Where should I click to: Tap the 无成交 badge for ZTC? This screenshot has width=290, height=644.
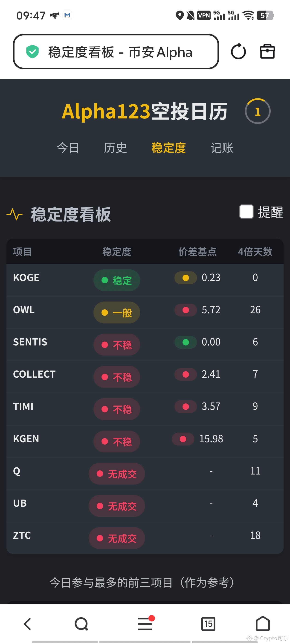pos(117,538)
